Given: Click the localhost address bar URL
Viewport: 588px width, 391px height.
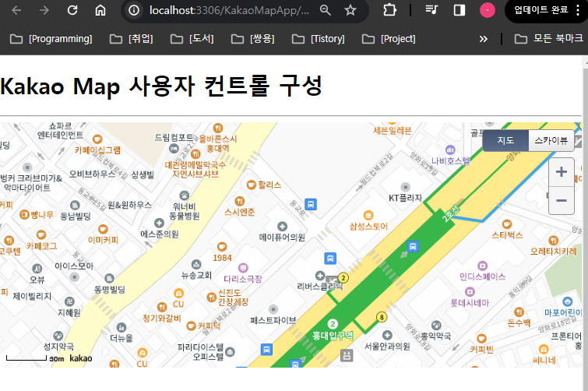Looking at the screenshot, I should point(229,10).
